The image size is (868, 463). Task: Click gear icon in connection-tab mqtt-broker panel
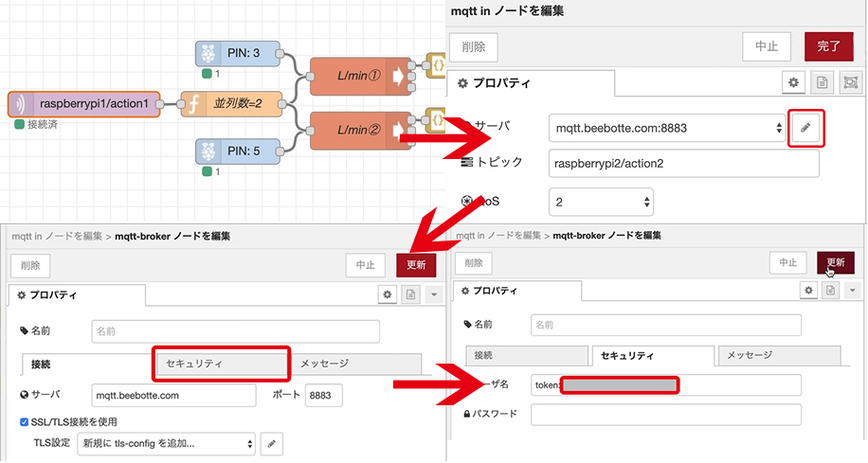[388, 294]
